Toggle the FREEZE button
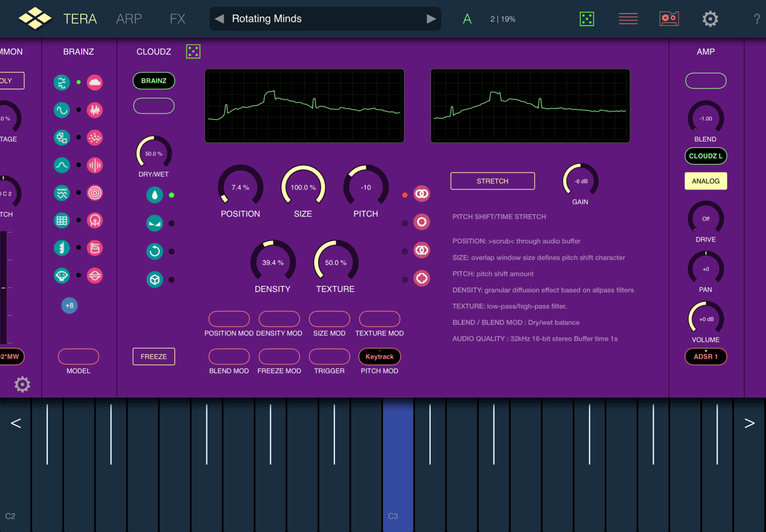 coord(154,357)
